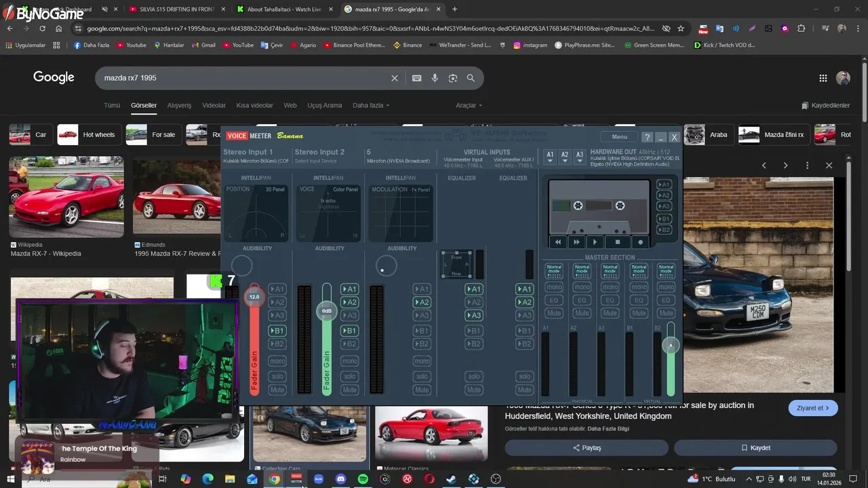Click the Google magnifier search button
This screenshot has width=868, height=488.
click(x=471, y=78)
